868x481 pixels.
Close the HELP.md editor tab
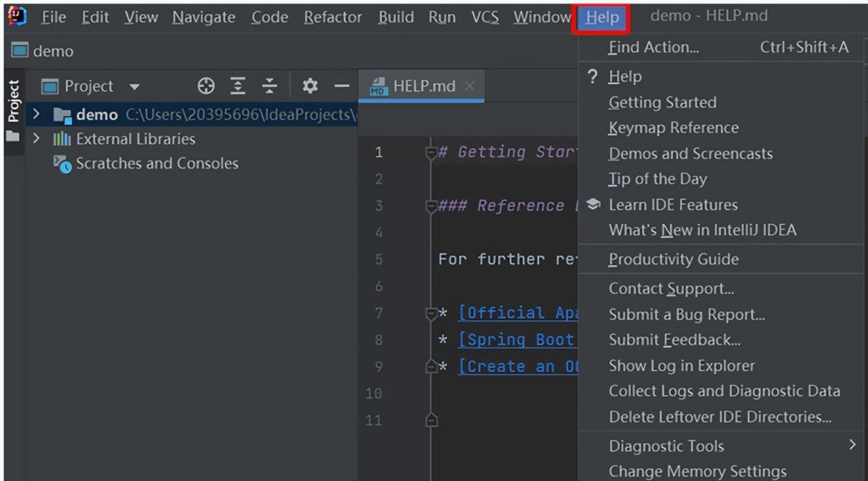tap(469, 86)
